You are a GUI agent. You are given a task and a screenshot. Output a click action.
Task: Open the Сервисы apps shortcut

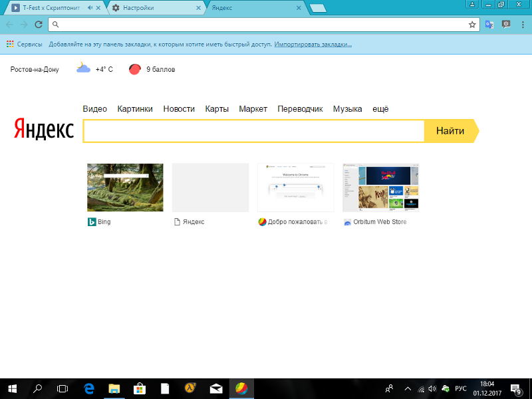click(x=24, y=44)
